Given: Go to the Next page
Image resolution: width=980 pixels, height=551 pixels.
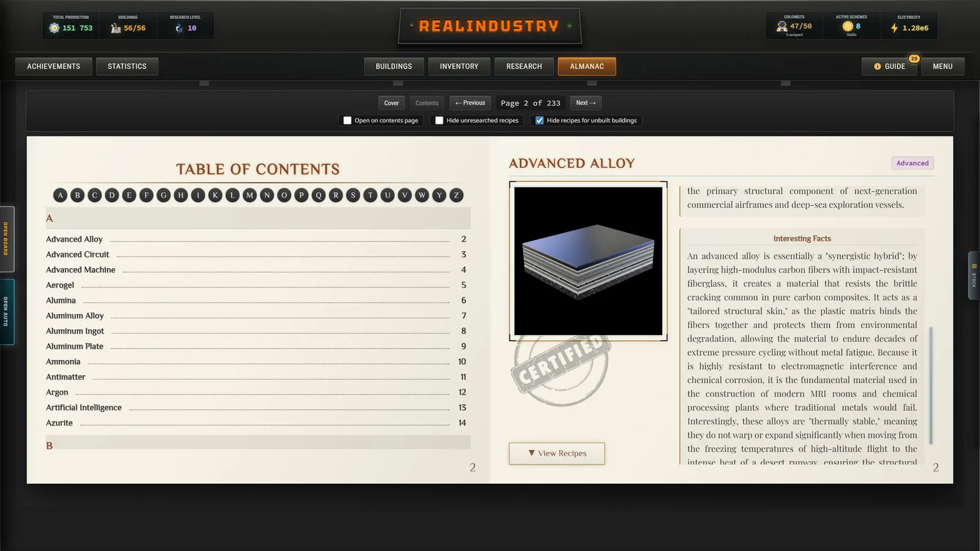Looking at the screenshot, I should point(586,103).
